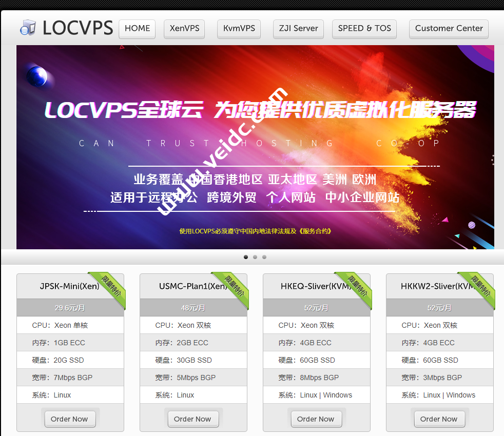This screenshot has height=436, width=504.
Task: Open the SPEED & TOS page
Action: point(364,29)
